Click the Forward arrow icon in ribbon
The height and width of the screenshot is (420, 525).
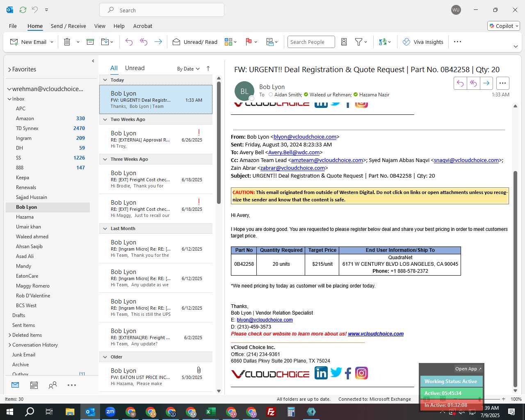[x=158, y=42]
